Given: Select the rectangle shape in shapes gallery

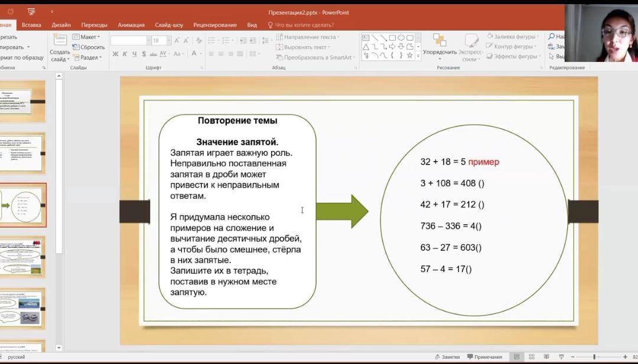Looking at the screenshot, I should 392,38.
